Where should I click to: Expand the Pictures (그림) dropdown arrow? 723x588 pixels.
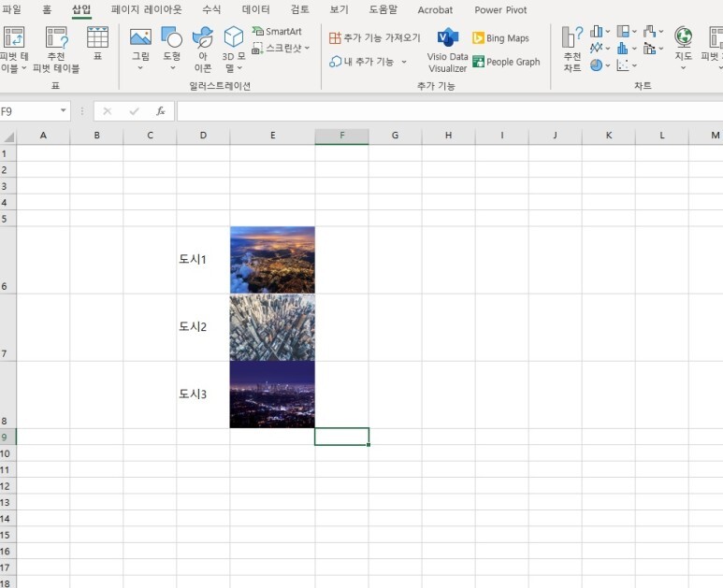click(x=140, y=67)
